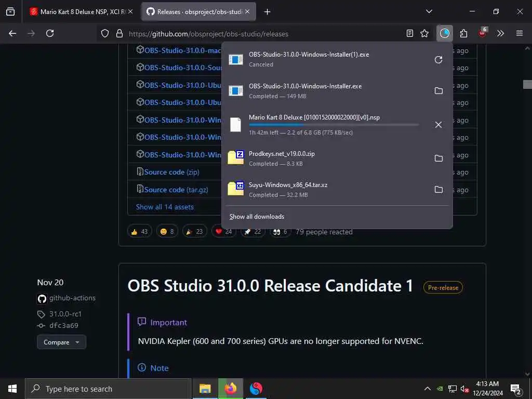This screenshot has height=399, width=532.
Task: Click the Type here to search box
Action: coord(109,389)
